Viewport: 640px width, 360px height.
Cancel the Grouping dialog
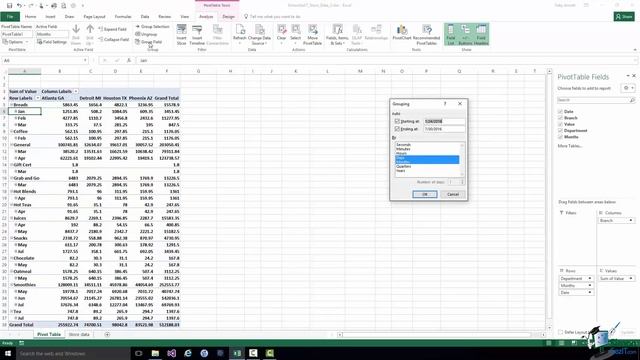point(453,194)
